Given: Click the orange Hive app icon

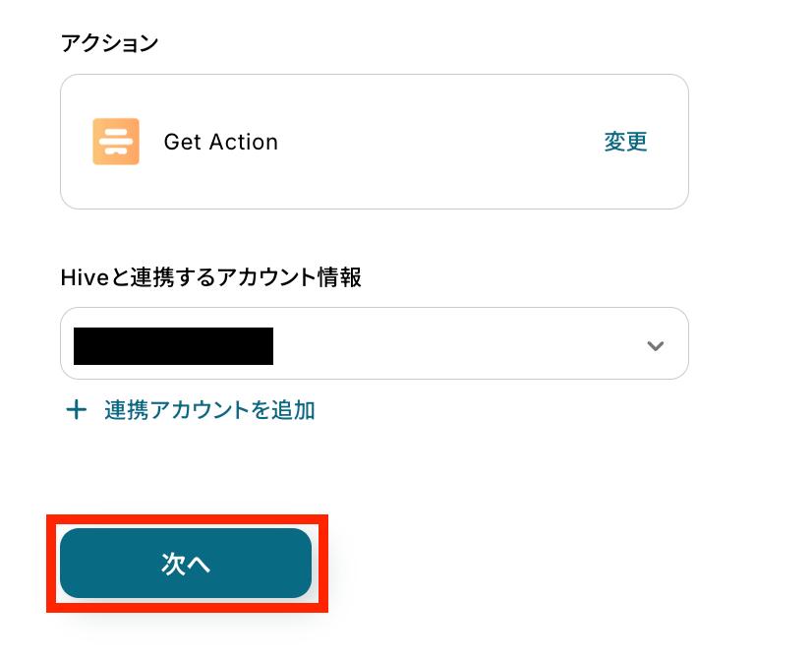Looking at the screenshot, I should (x=116, y=142).
